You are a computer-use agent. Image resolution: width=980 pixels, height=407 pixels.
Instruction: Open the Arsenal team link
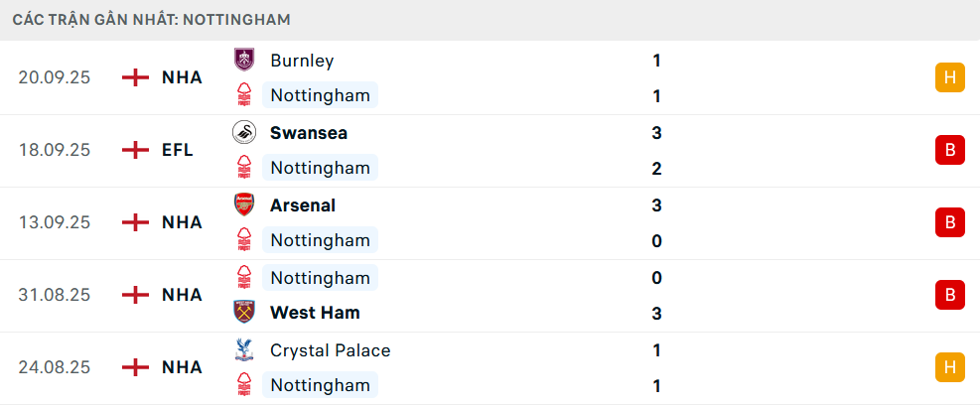click(x=303, y=204)
